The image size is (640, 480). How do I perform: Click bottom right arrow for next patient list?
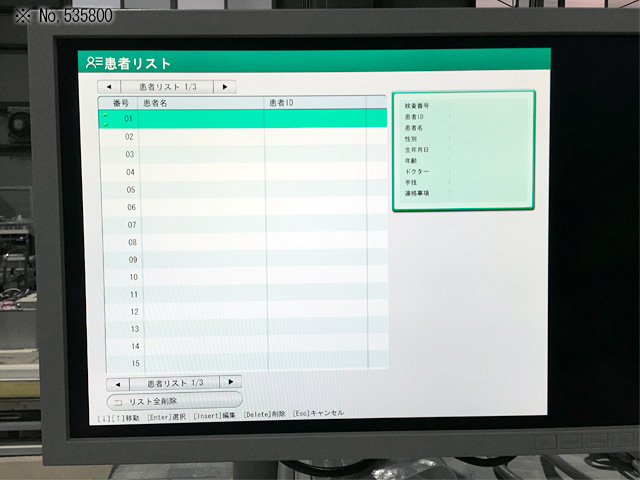coord(231,382)
